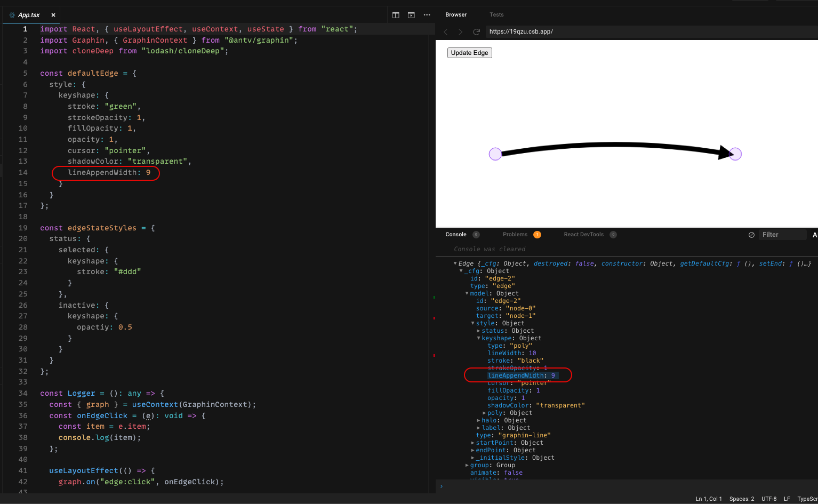Refresh the preview browser page

coord(477,32)
